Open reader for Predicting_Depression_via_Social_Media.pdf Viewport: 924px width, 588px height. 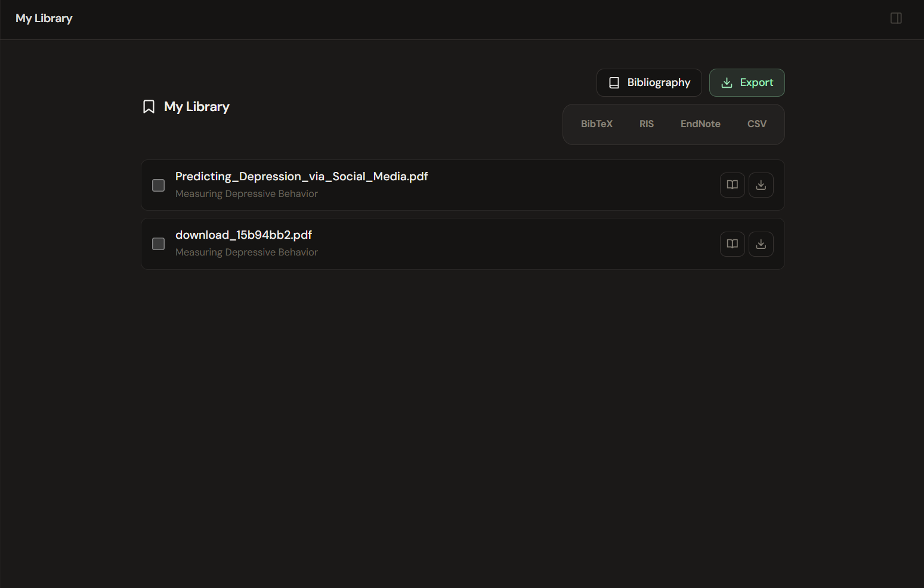point(733,185)
